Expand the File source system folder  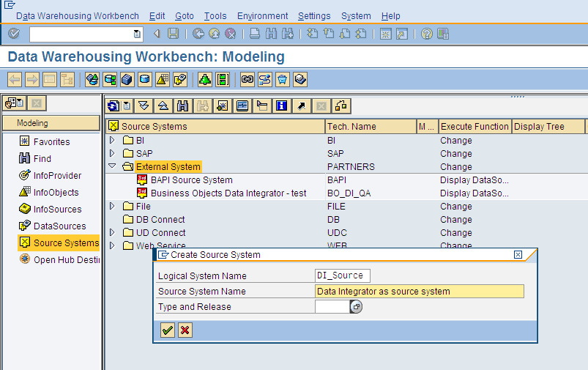(112, 206)
